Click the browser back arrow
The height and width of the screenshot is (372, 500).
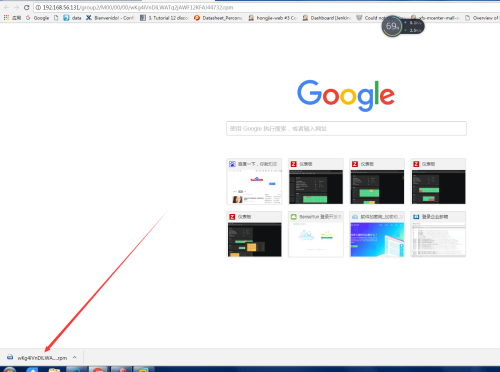coord(6,7)
